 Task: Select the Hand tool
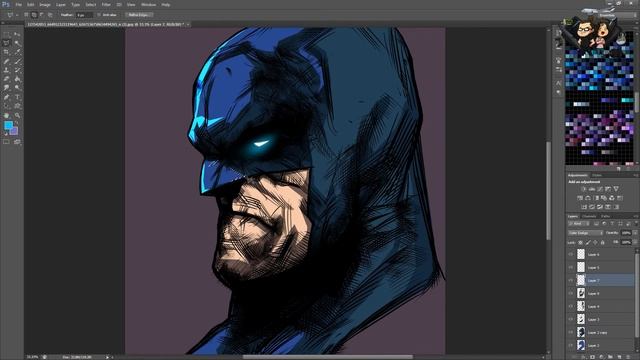[x=6, y=116]
